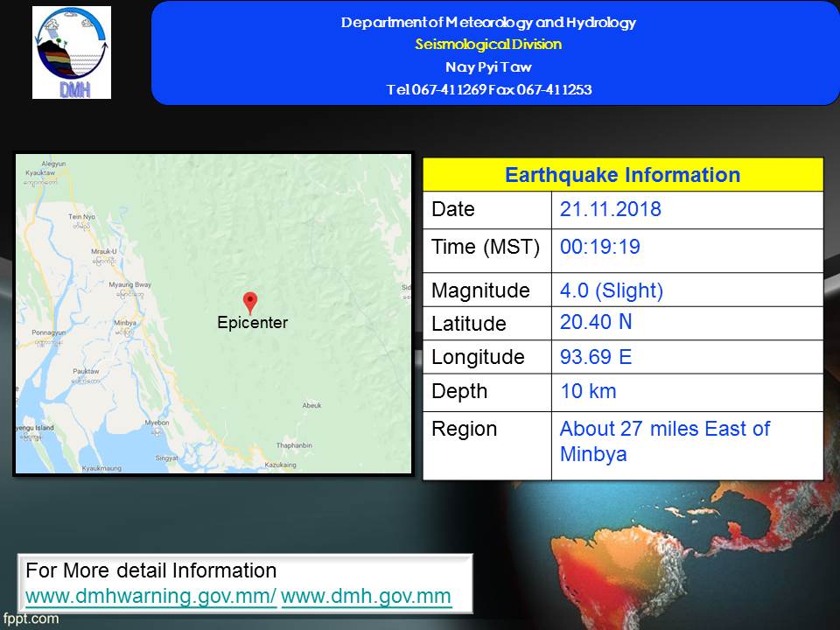Click the 'Alegyun' label on map

(53, 164)
